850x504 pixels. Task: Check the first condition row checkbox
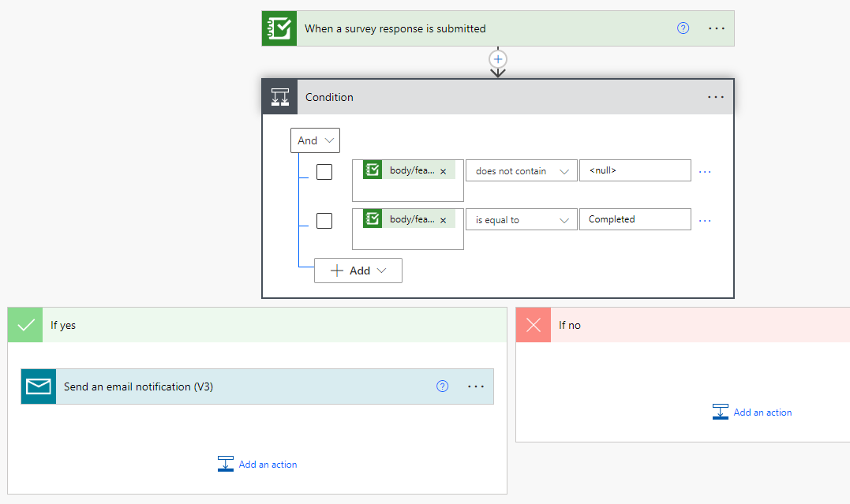(x=324, y=171)
